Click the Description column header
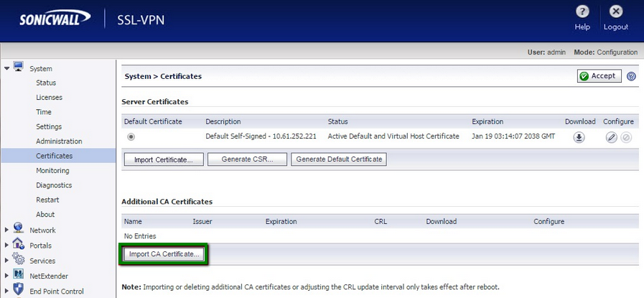The height and width of the screenshot is (298, 644). [223, 121]
